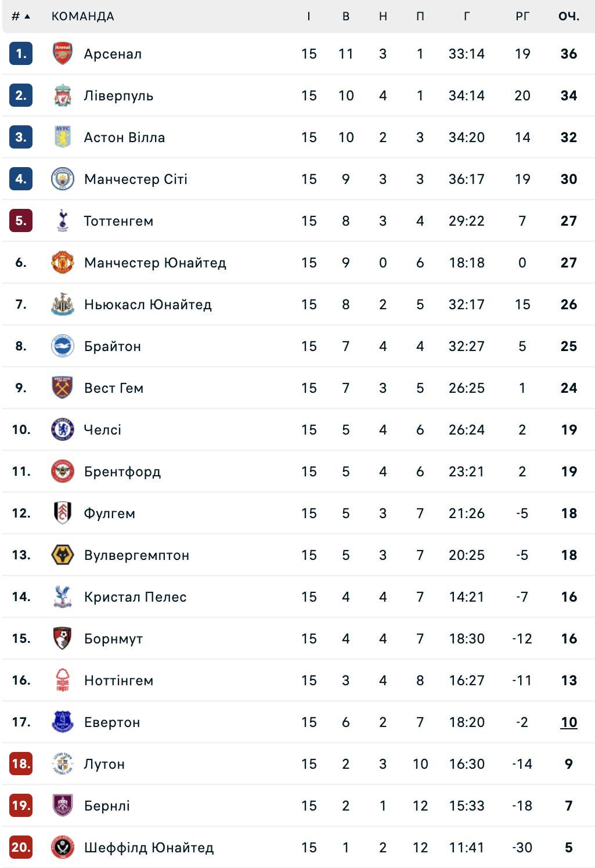Click the Manchester United crest icon
Screen dimensions: 595x868
click(x=62, y=262)
